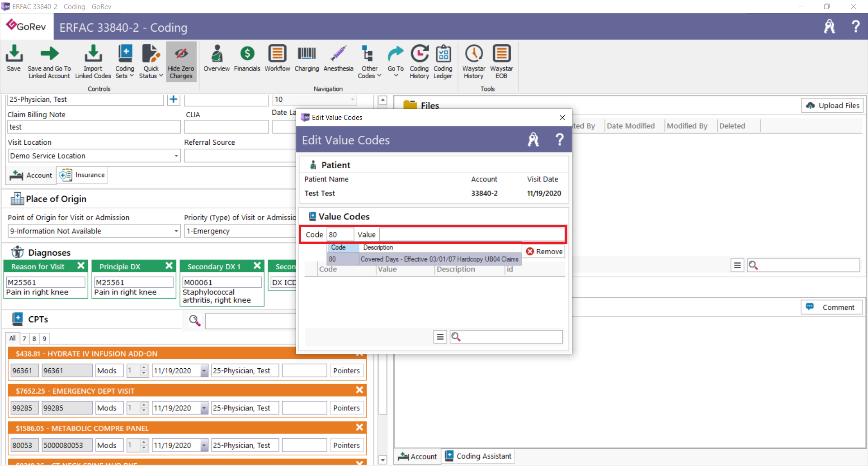Open the Overview navigation icon
This screenshot has width=868, height=466.
pyautogui.click(x=217, y=58)
